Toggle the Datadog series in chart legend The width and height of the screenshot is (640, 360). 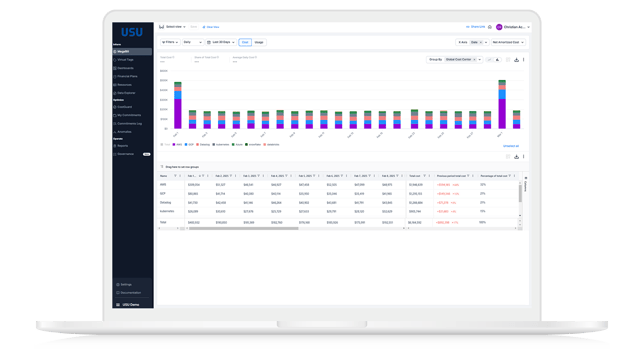tap(203, 144)
